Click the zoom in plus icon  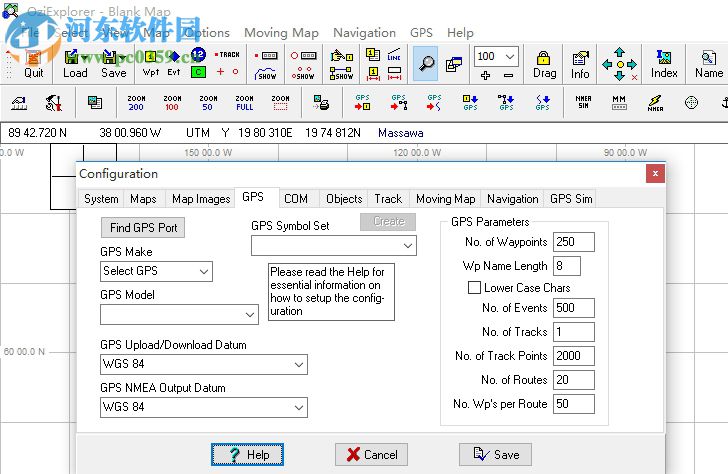[x=485, y=75]
